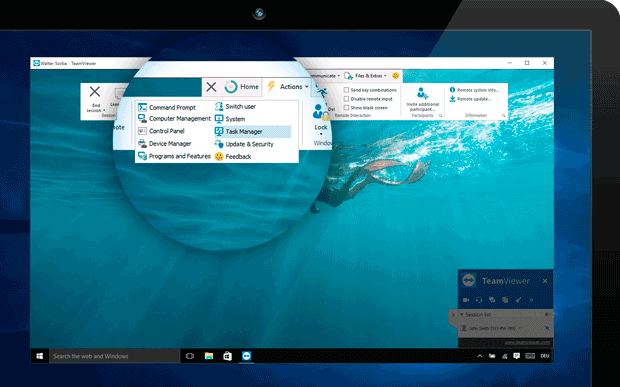Click the remote control cursor icon for John Smith

[547, 328]
